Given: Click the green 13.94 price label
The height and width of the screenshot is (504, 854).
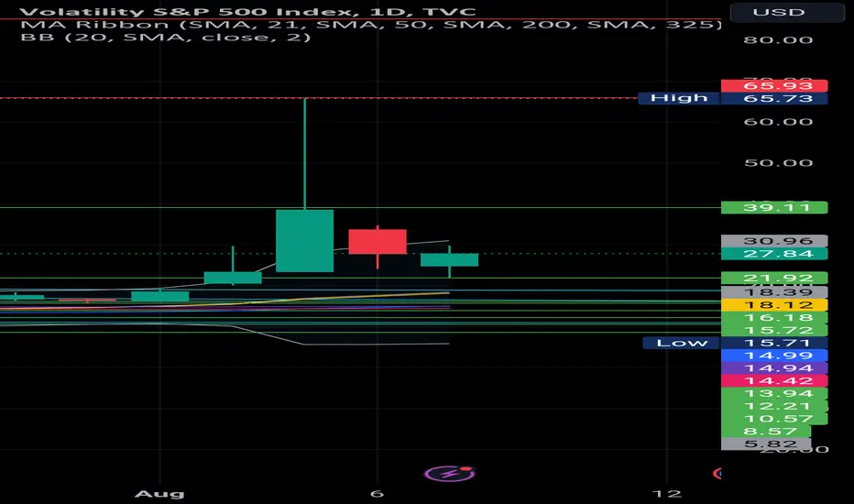Looking at the screenshot, I should click(774, 393).
